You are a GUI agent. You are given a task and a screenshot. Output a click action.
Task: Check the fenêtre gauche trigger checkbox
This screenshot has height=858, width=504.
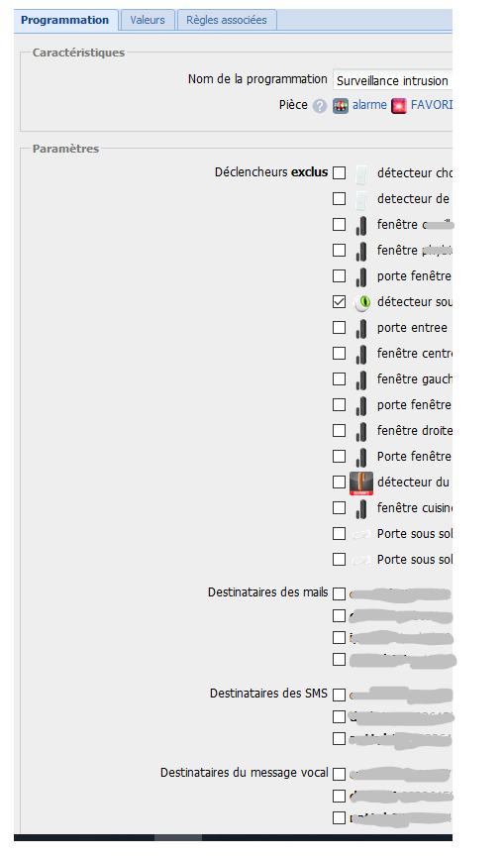(x=339, y=378)
